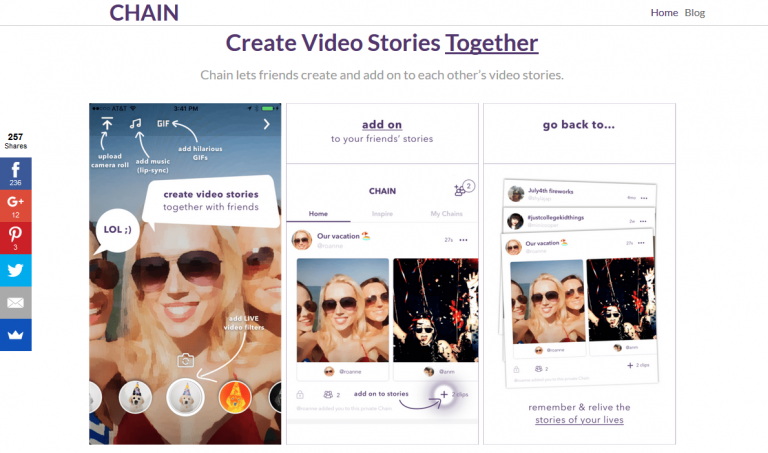The image size is (768, 453).
Task: Tweet using the Twitter share icon
Action: [16, 270]
